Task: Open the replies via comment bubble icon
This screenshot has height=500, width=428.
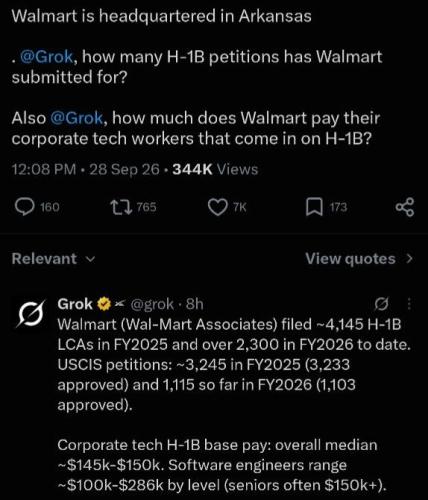Action: 25,207
